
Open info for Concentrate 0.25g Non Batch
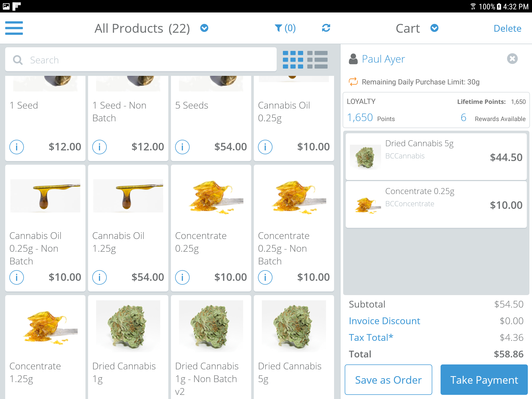click(x=265, y=277)
